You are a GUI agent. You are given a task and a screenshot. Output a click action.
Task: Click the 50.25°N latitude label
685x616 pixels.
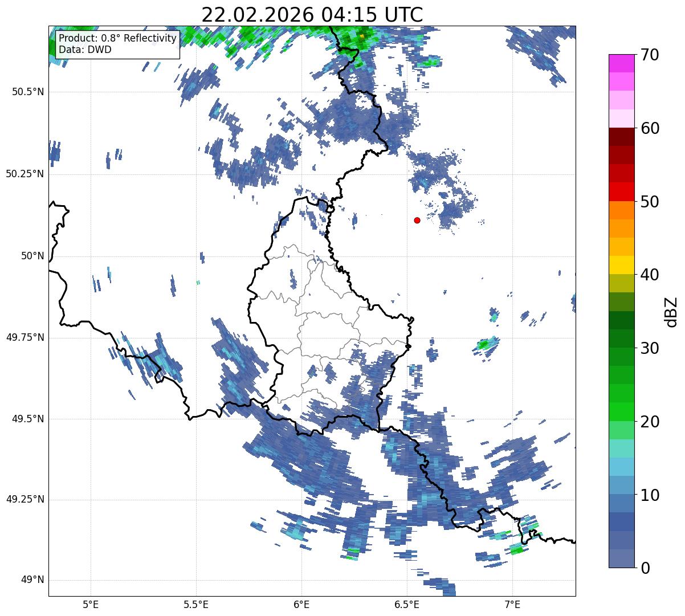(x=25, y=174)
